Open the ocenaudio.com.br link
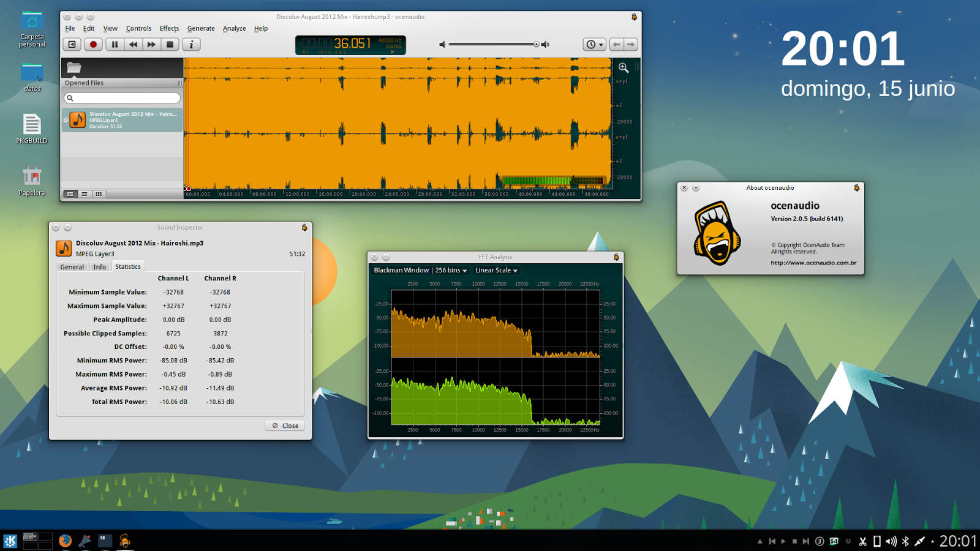The image size is (980, 551). [813, 263]
